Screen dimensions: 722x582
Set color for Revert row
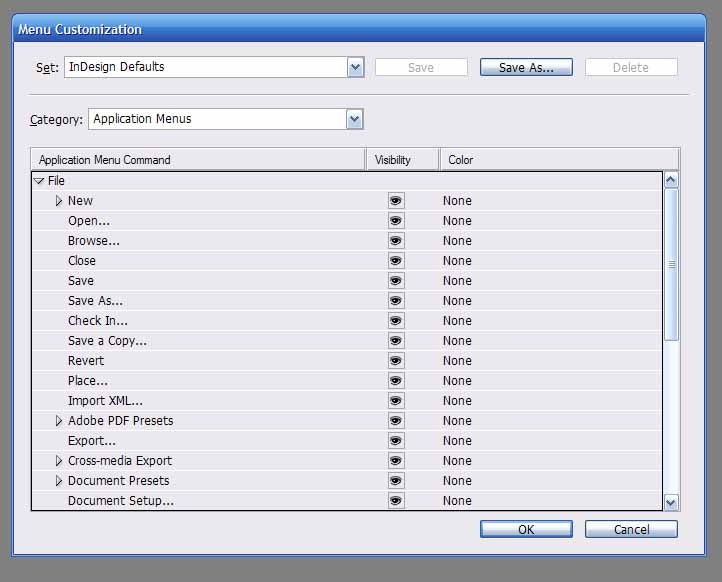[457, 361]
